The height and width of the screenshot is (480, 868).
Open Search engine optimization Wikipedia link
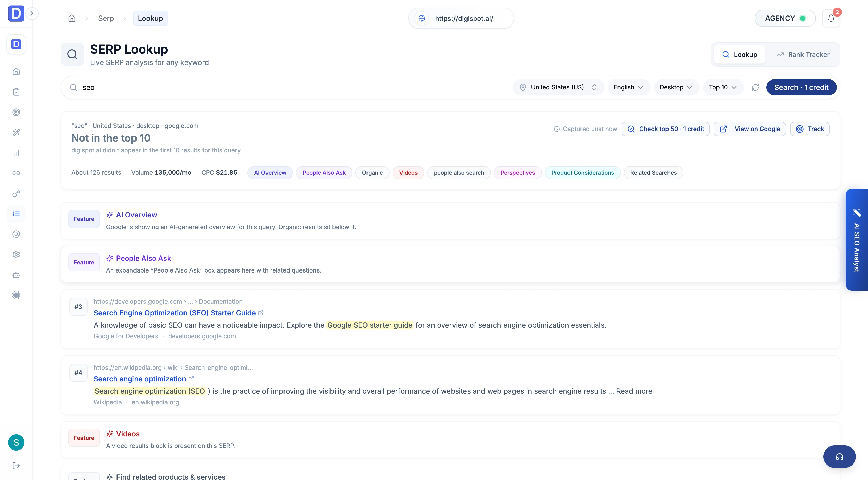(x=140, y=379)
